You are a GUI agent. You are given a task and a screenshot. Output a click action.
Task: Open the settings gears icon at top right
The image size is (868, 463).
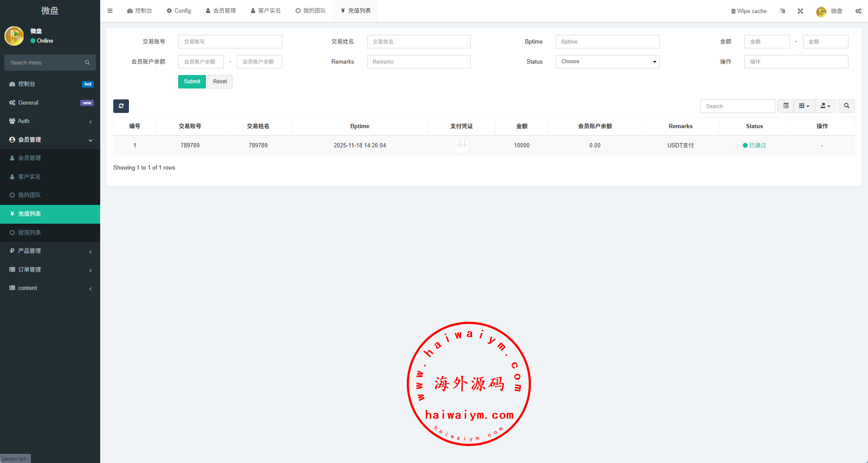coord(858,11)
